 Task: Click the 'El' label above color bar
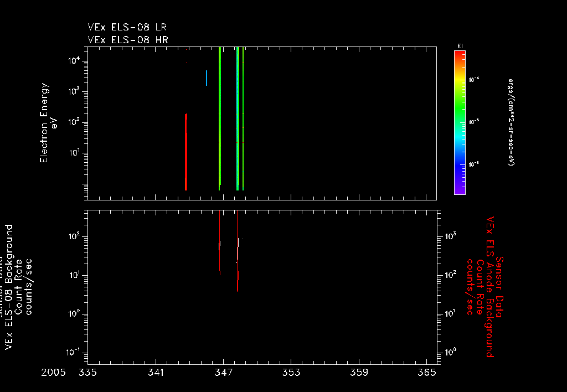460,46
